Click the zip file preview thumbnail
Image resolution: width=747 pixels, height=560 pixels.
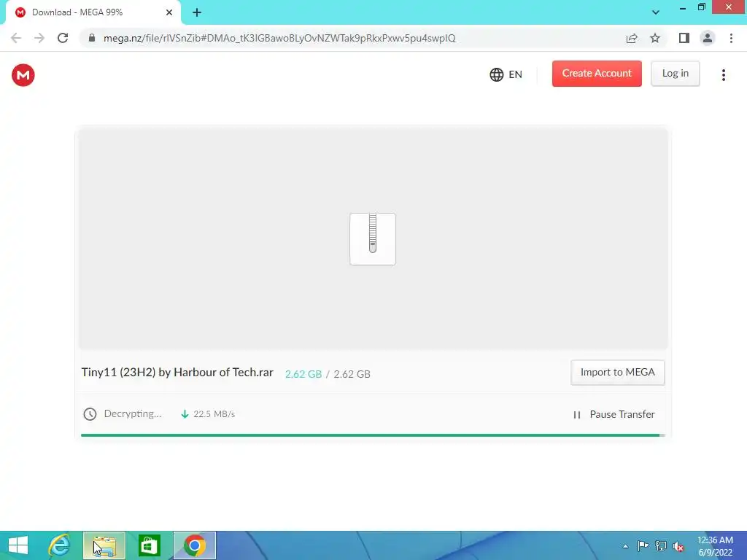pos(373,239)
